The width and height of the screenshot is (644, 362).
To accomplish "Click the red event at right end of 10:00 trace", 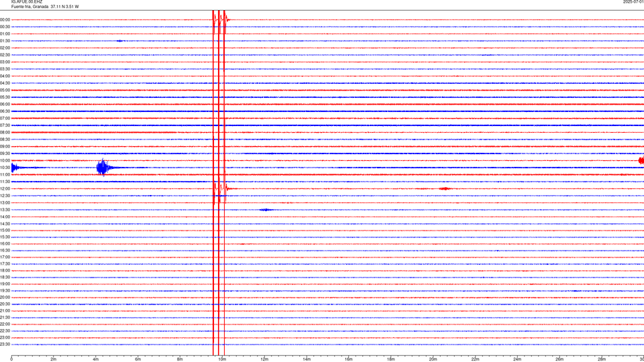I will click(641, 160).
